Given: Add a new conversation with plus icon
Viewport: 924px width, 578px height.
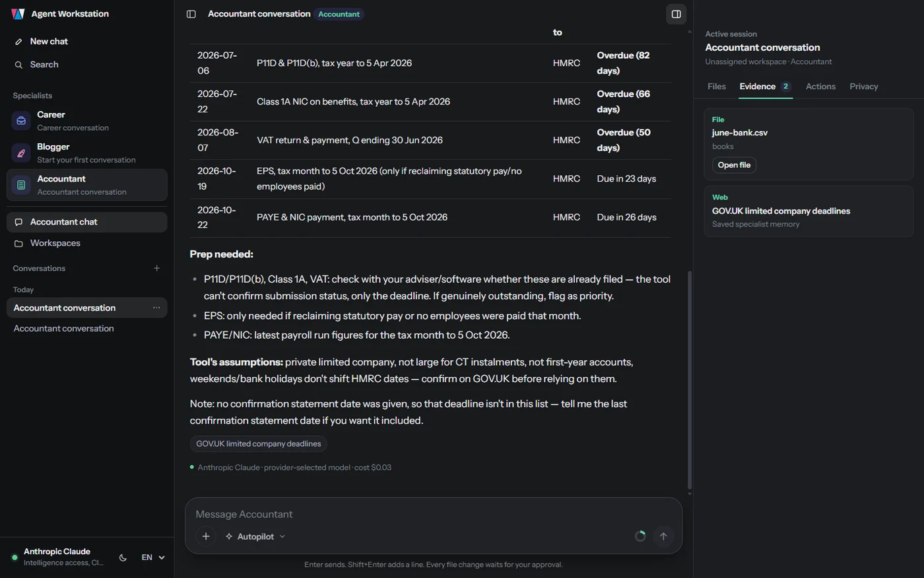Looking at the screenshot, I should [x=156, y=268].
